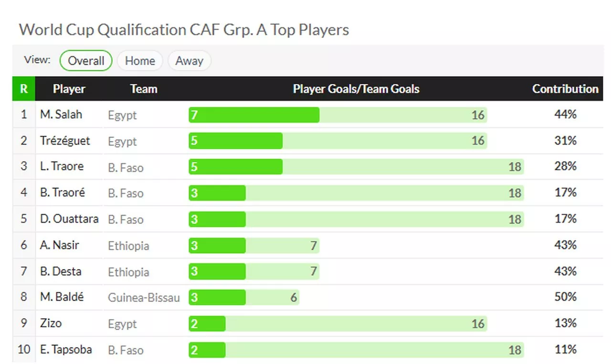Click A. Nasir player name
The image size is (611, 364).
pyautogui.click(x=60, y=245)
